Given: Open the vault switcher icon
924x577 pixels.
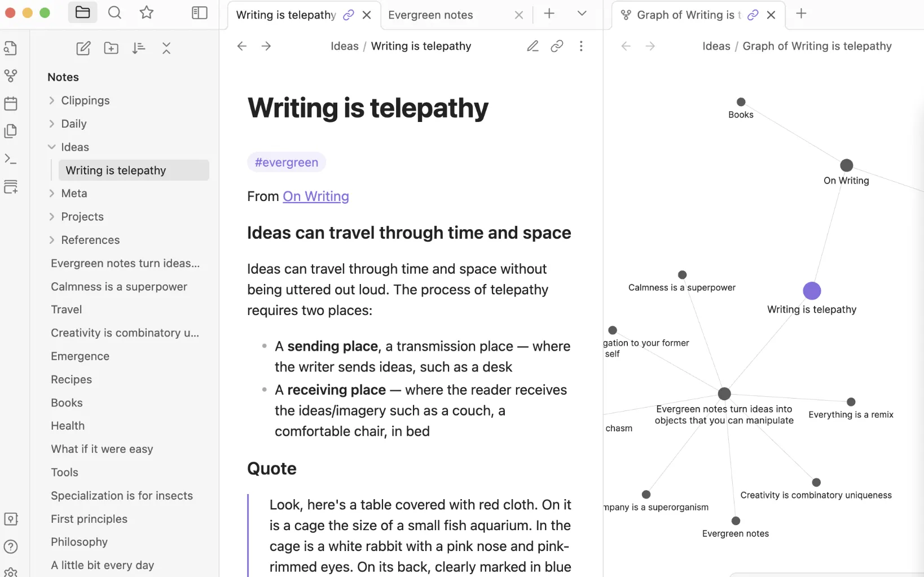Looking at the screenshot, I should click(11, 519).
